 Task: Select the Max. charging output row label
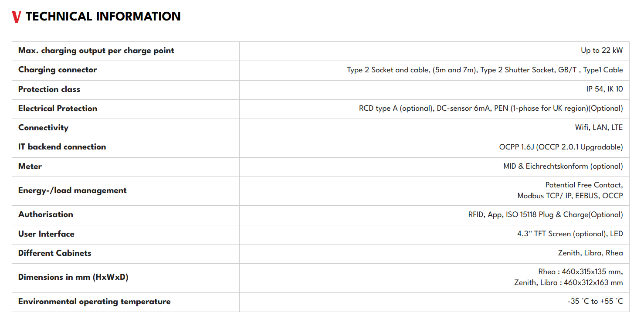click(96, 51)
